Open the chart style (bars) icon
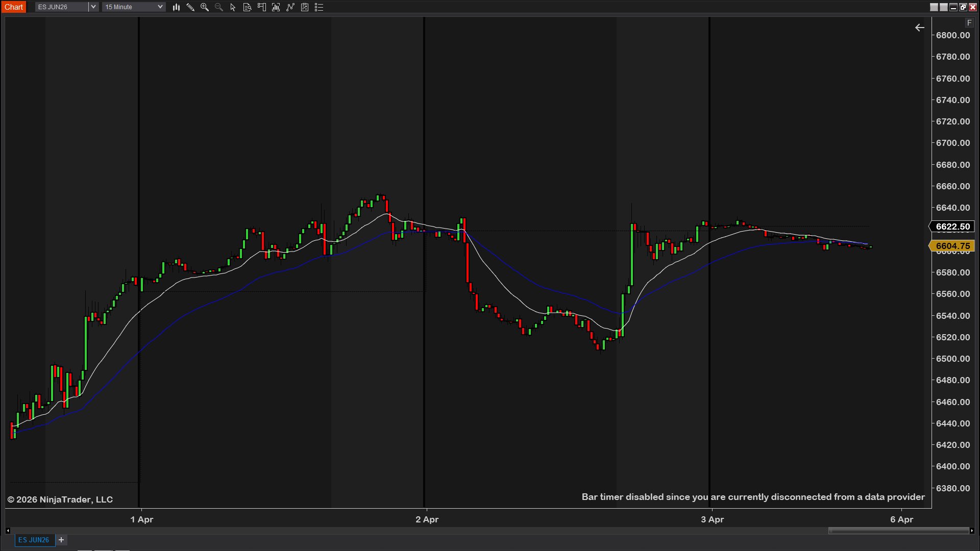 pyautogui.click(x=176, y=7)
